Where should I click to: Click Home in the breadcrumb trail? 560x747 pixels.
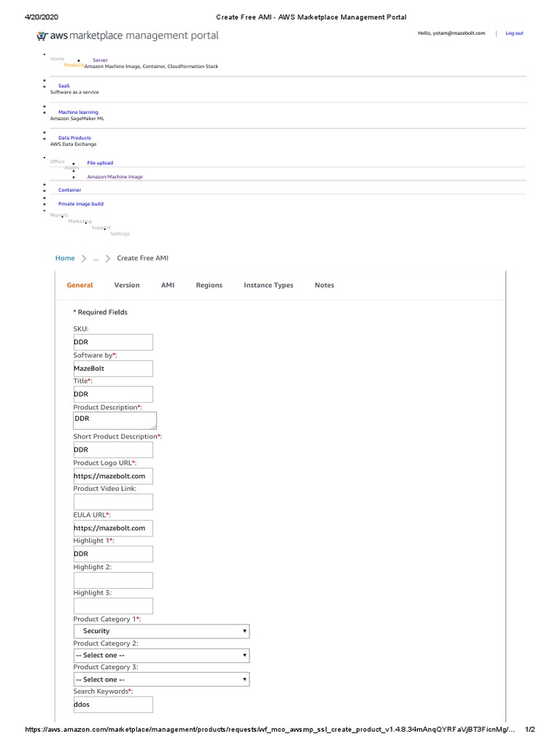65,258
